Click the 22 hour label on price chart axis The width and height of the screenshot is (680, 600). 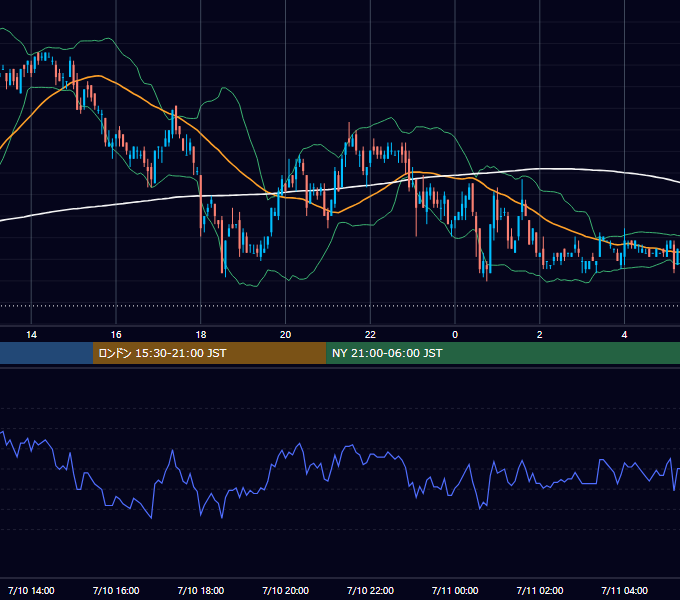pyautogui.click(x=370, y=335)
